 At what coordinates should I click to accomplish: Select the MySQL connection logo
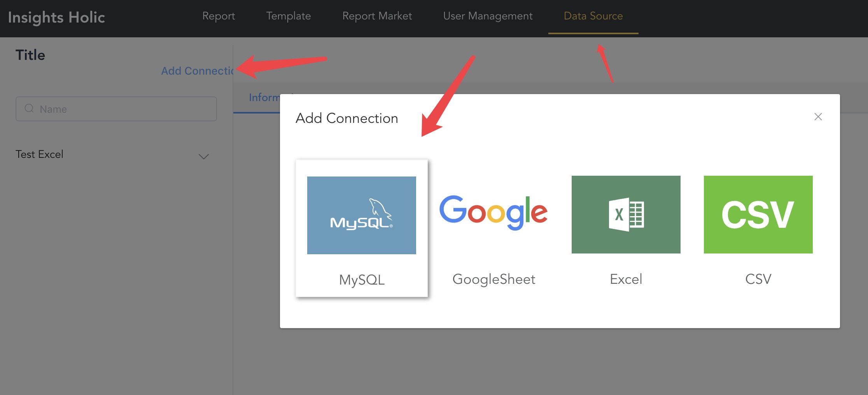point(362,215)
